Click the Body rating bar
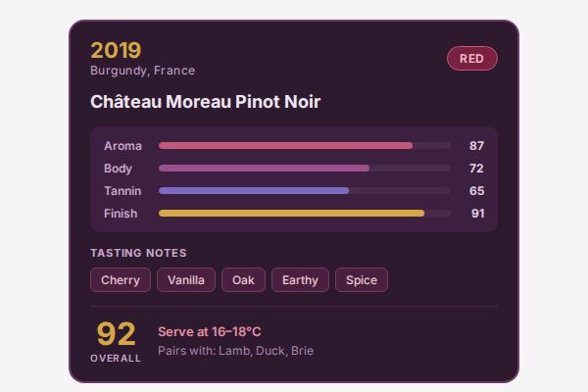Screen dimensions: 588x392 (x=304, y=169)
